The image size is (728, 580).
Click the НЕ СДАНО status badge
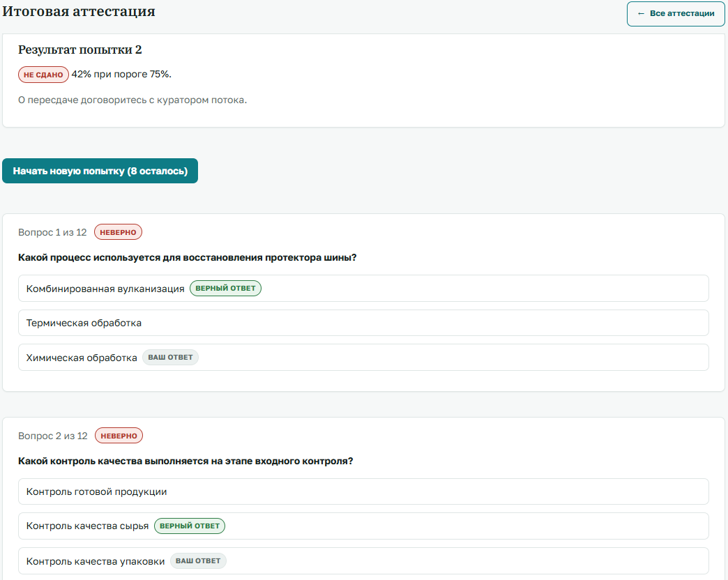point(43,75)
